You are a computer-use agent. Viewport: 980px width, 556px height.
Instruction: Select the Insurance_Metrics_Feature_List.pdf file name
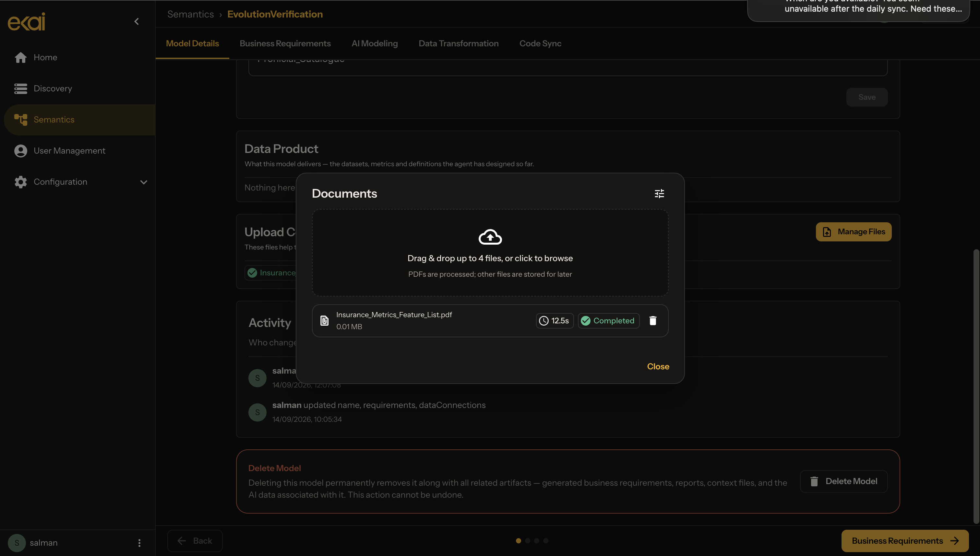coord(394,315)
